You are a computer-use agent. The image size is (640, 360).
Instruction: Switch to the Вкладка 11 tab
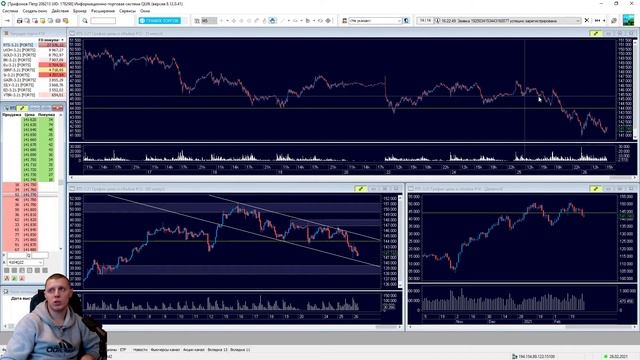pyautogui.click(x=240, y=350)
